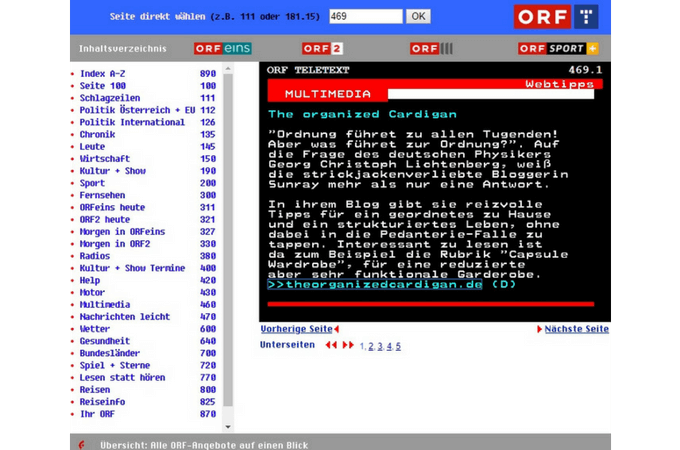Go to the Nächste Seite link

coord(577,329)
